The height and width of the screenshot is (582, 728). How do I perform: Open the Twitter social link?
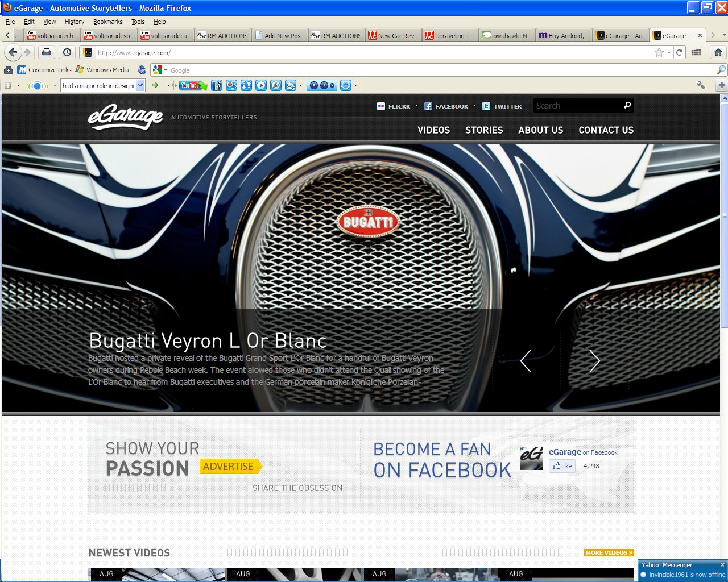click(x=502, y=106)
